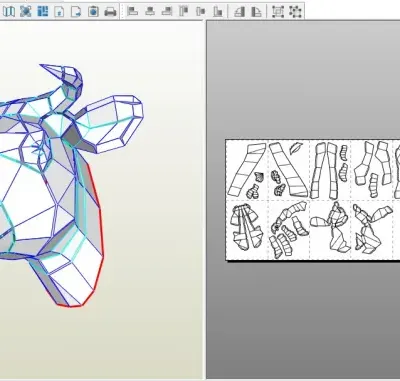
Task: Select the long strip part on the first pattern page
Action: coord(246,170)
